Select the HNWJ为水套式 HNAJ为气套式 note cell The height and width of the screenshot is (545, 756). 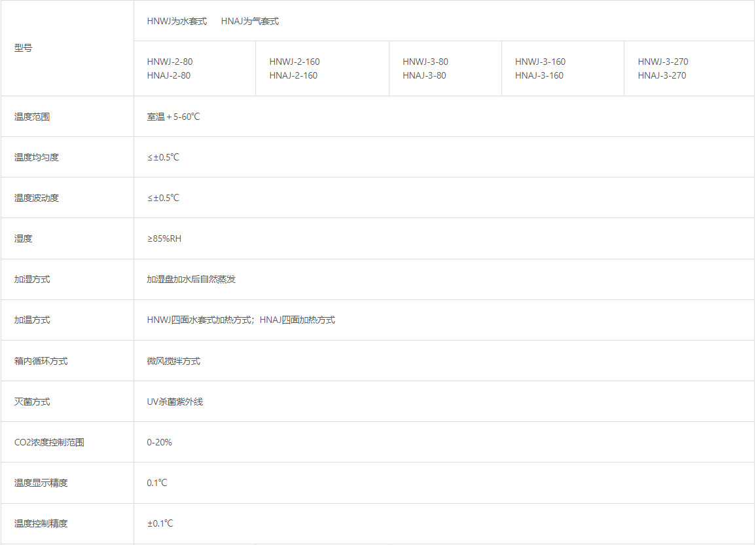point(213,20)
